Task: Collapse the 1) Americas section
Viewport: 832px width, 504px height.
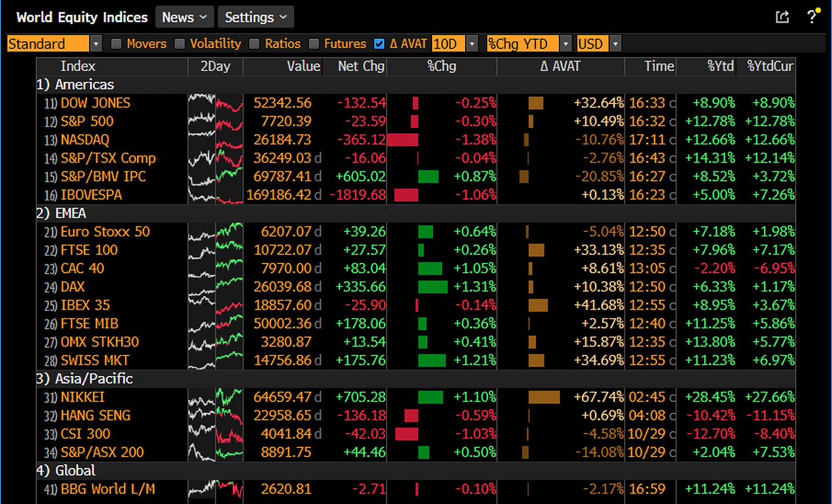Action: point(75,85)
